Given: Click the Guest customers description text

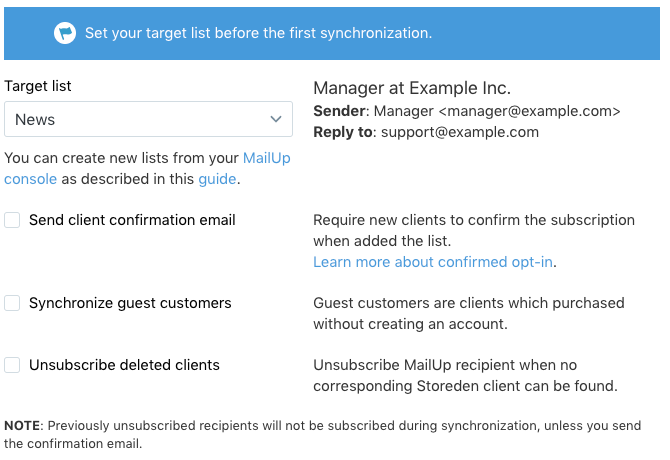Looking at the screenshot, I should click(x=468, y=313).
